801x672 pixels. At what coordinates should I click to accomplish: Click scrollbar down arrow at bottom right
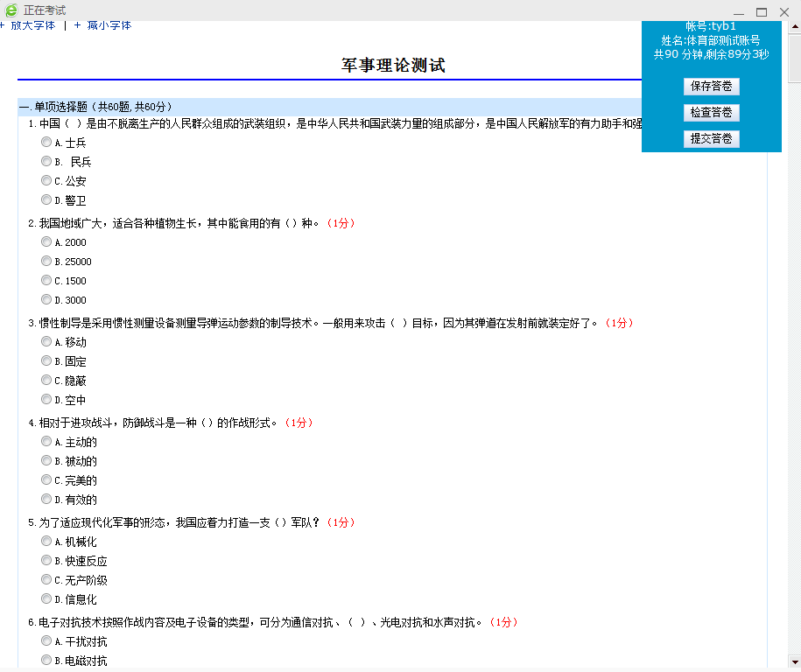[x=794, y=661]
